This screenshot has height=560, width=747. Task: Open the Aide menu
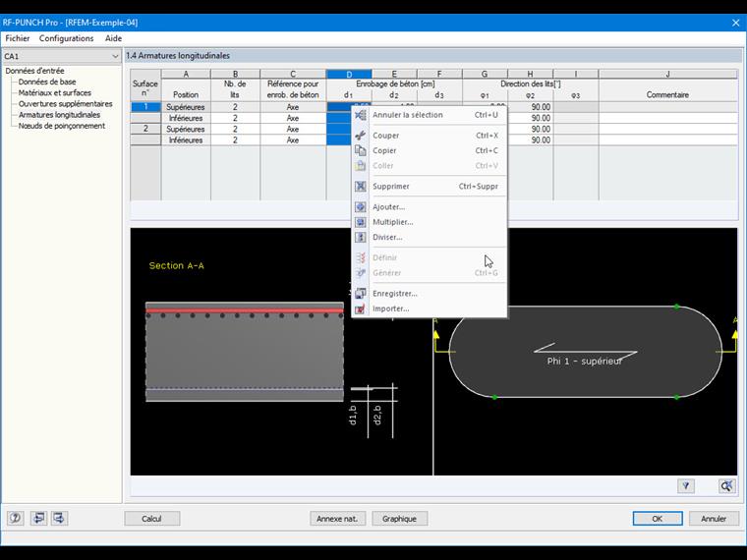tap(113, 38)
